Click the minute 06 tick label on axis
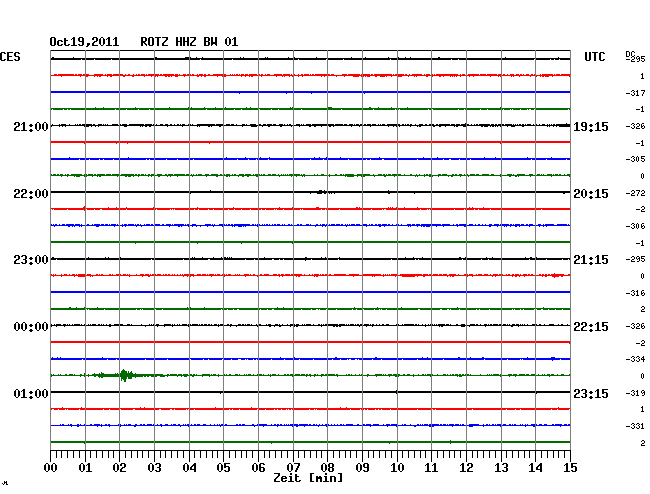This screenshot has width=650, height=494. [x=258, y=468]
